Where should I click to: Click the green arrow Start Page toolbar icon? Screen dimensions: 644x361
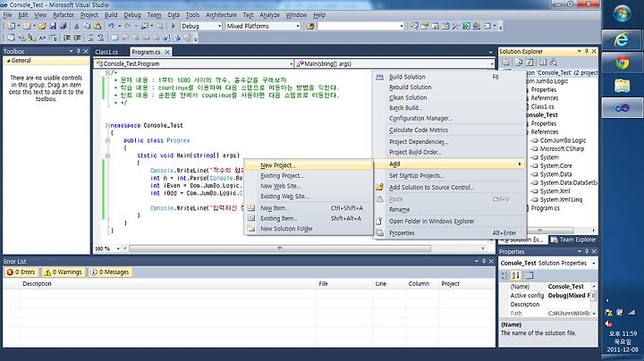[467, 26]
